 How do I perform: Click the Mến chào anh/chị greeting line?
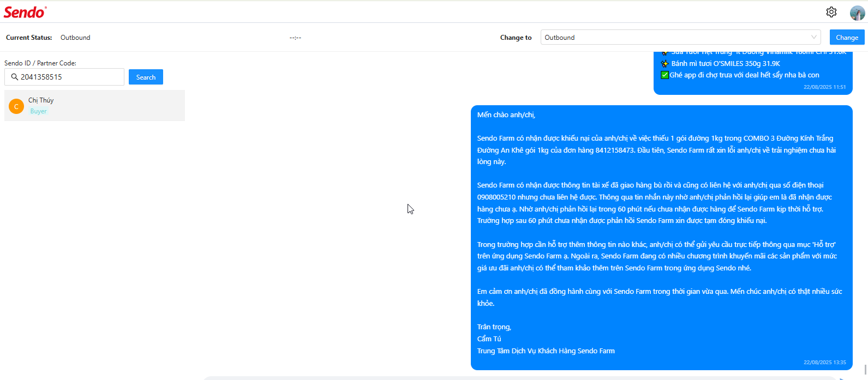coord(506,115)
